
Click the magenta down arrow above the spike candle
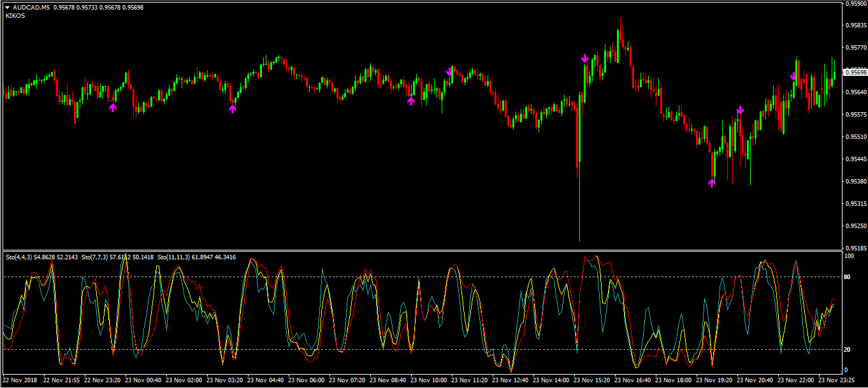click(x=585, y=59)
